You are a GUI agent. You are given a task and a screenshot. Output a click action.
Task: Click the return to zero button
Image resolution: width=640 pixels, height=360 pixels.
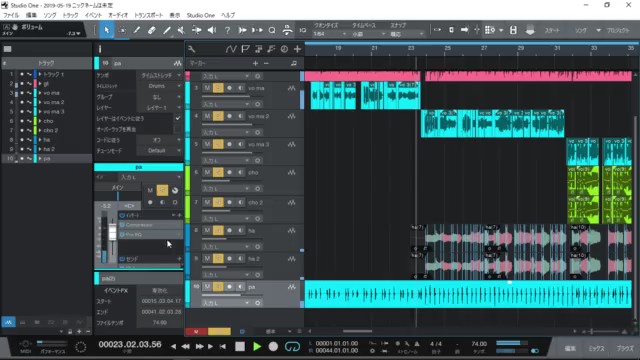click(222, 347)
